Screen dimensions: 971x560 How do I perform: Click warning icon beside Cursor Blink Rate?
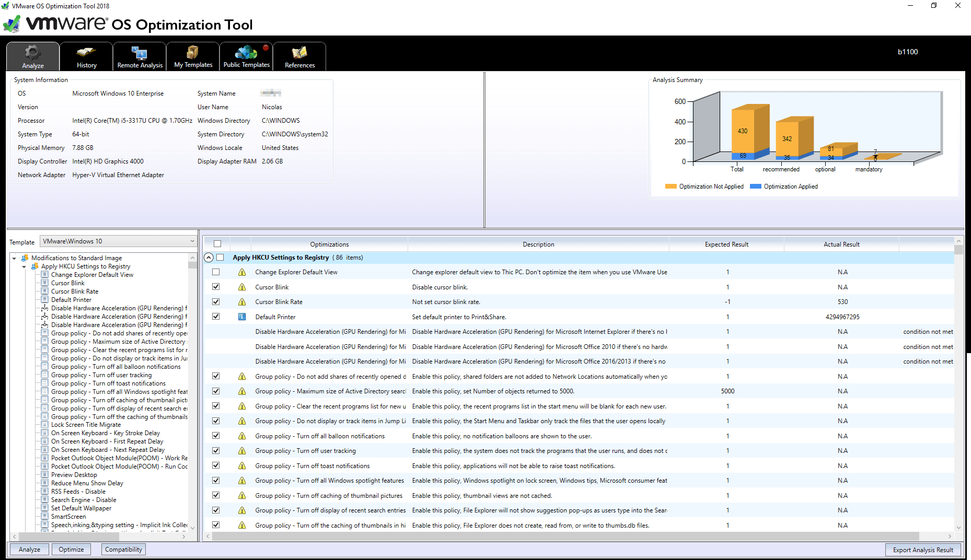point(242,302)
